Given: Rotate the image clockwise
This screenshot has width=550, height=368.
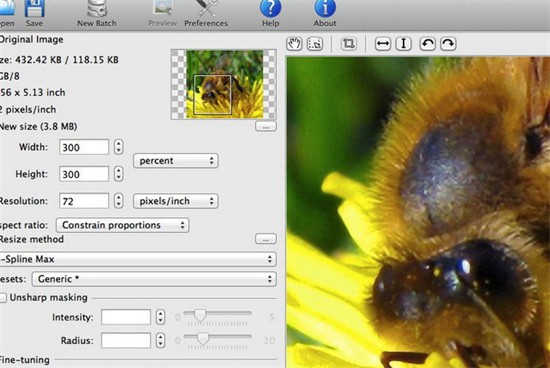Looking at the screenshot, I should click(448, 44).
